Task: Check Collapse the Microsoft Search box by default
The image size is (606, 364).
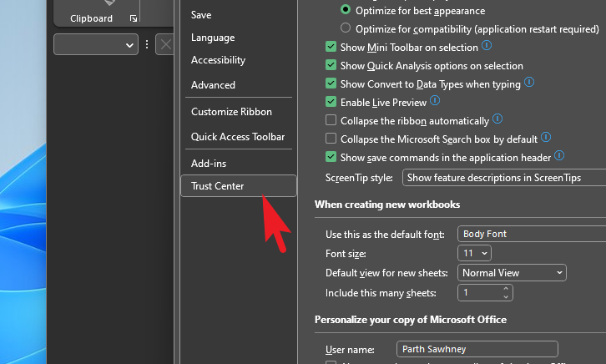Action: (331, 139)
